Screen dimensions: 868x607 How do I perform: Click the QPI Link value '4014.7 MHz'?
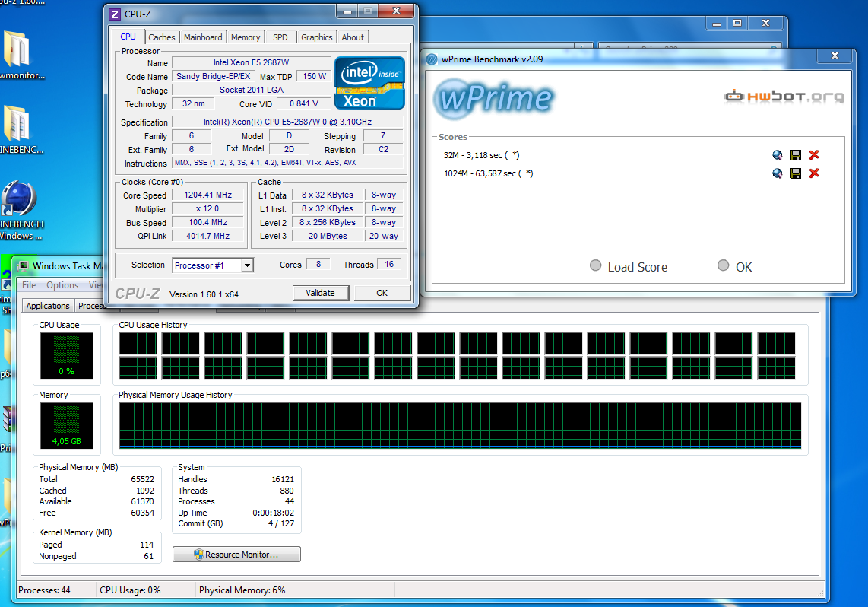[207, 236]
